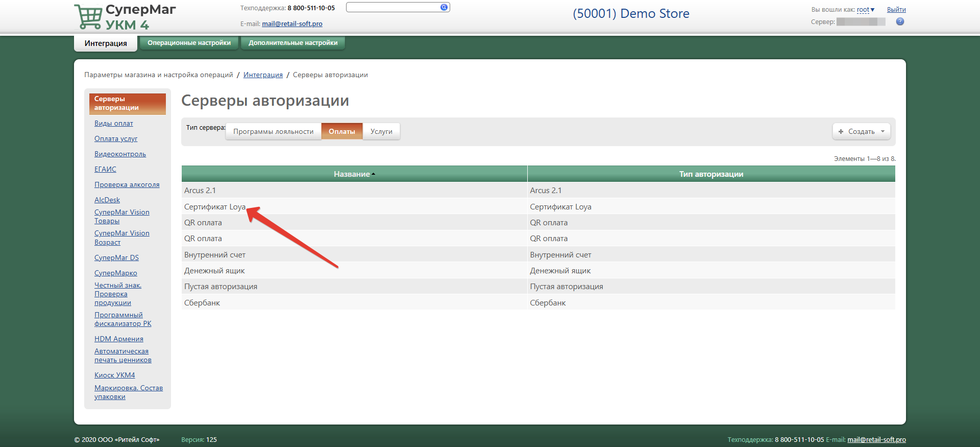Open the Операционные настройки tab
Image resolution: width=980 pixels, height=447 pixels.
(x=189, y=43)
